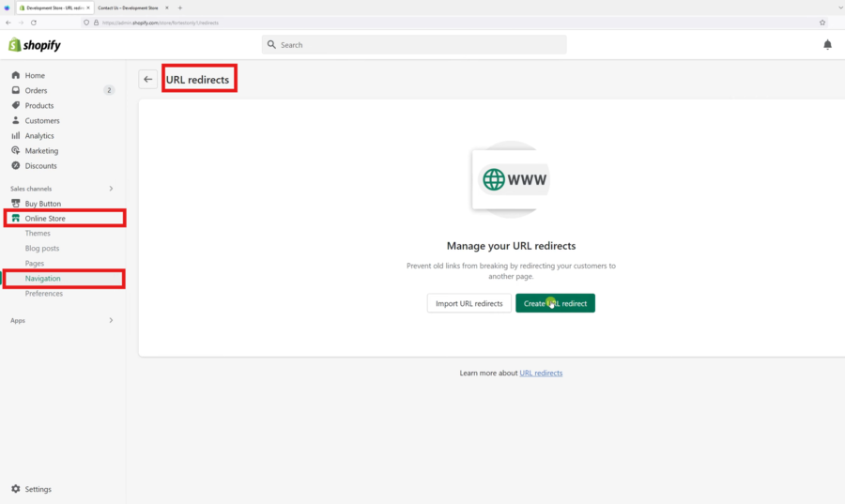Go forward in the browser
The width and height of the screenshot is (845, 504).
click(21, 23)
